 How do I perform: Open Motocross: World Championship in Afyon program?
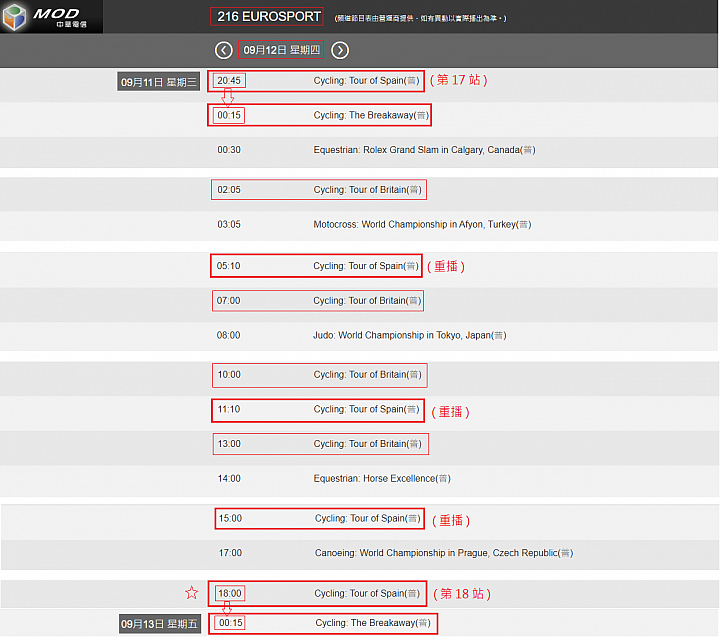point(422,224)
